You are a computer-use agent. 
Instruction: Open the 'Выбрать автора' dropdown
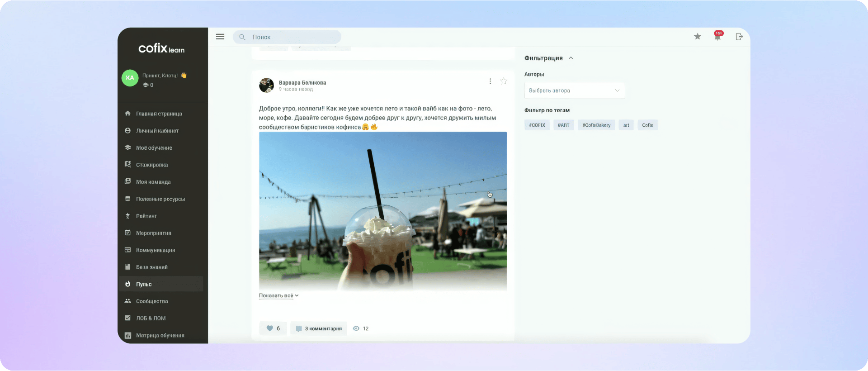point(574,90)
